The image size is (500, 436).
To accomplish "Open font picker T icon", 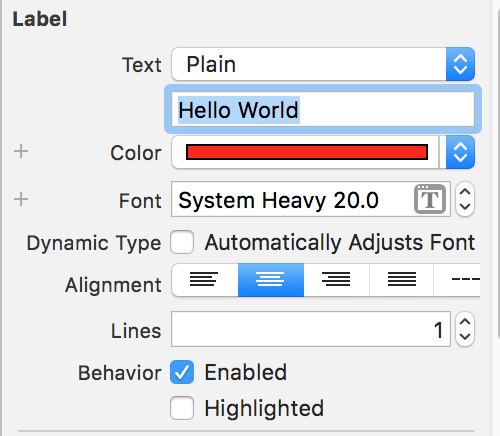I will pyautogui.click(x=430, y=199).
